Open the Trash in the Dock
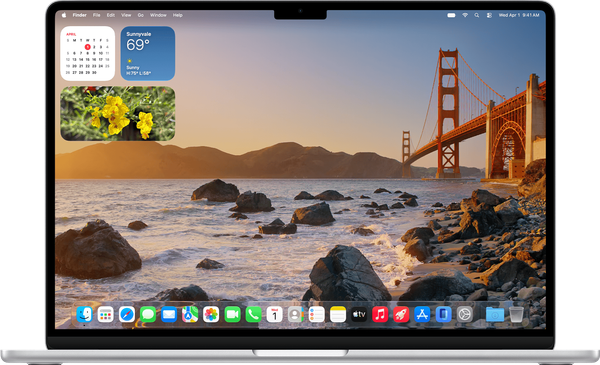 [516, 314]
